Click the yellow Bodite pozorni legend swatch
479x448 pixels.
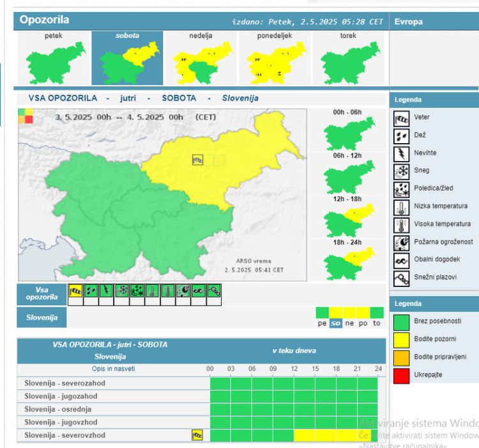click(402, 339)
